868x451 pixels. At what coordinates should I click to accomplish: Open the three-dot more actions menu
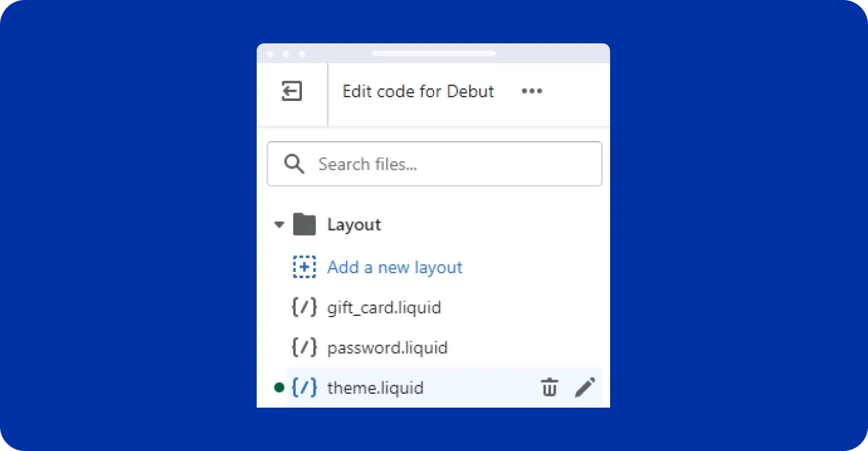point(531,91)
